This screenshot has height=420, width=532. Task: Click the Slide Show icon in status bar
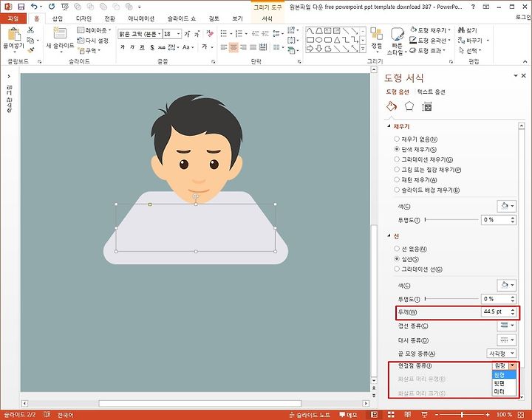(x=424, y=415)
